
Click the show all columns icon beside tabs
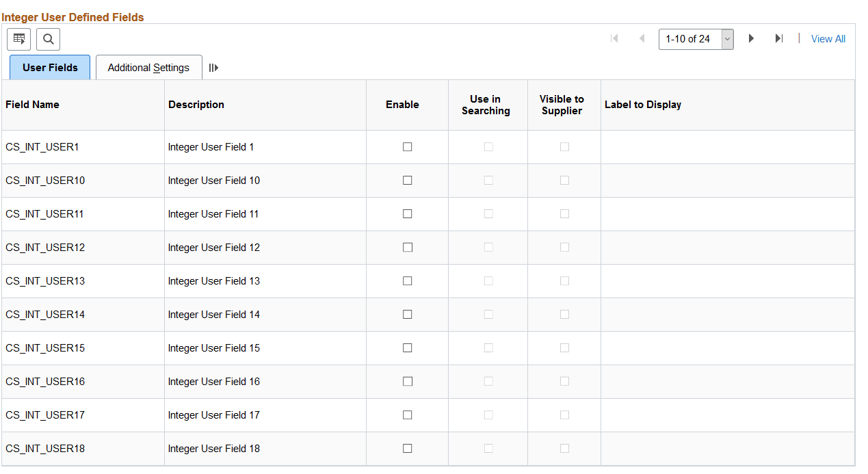(x=214, y=67)
